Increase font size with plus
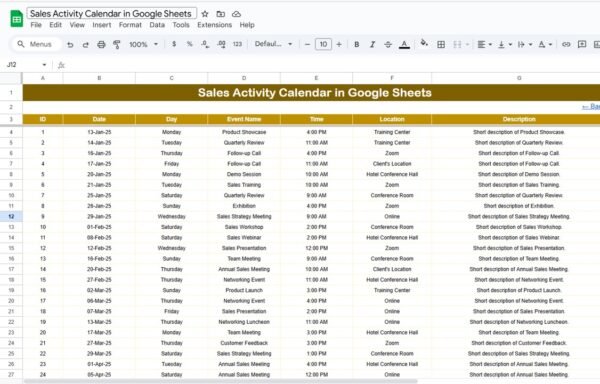This screenshot has height=384, width=600. click(339, 44)
